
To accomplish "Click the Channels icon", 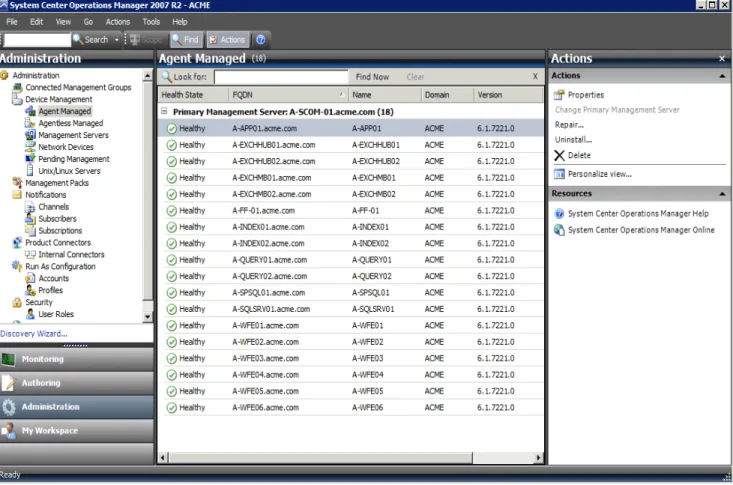I will tap(30, 207).
